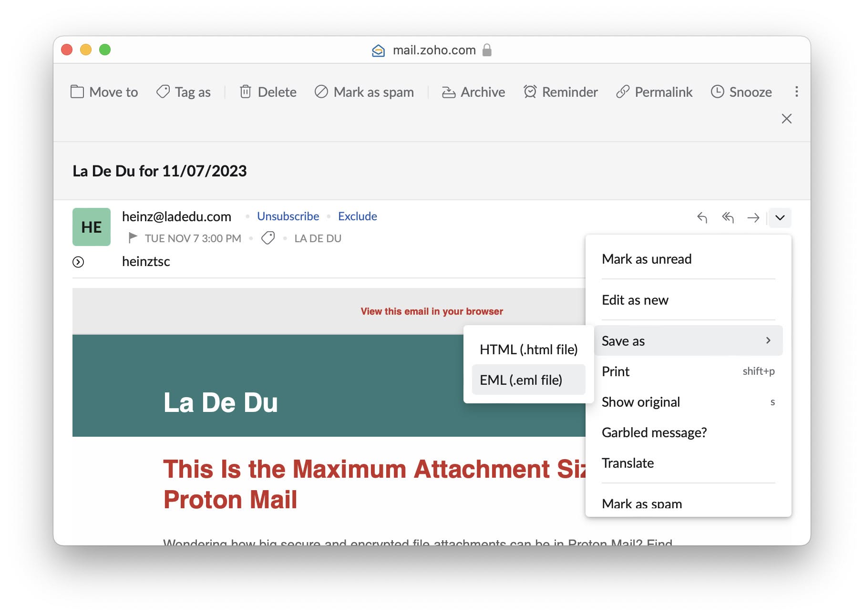
Task: Choose EML (.eml file) format
Action: click(x=528, y=380)
